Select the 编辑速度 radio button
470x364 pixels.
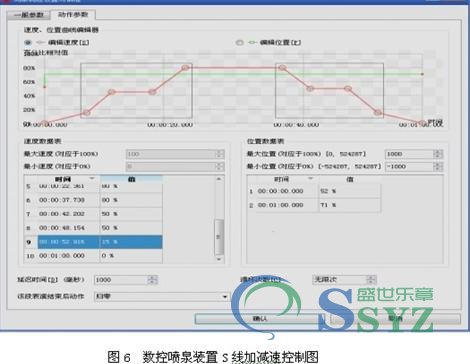(x=28, y=43)
